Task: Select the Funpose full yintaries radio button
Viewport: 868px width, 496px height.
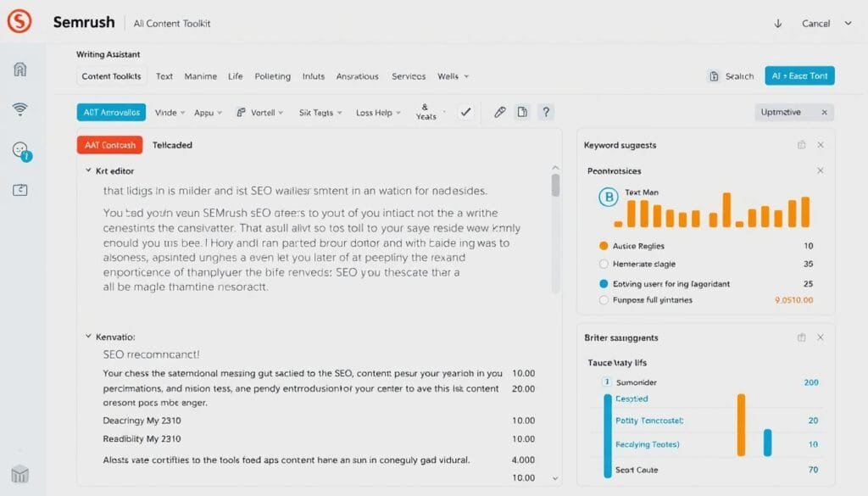Action: pyautogui.click(x=604, y=299)
